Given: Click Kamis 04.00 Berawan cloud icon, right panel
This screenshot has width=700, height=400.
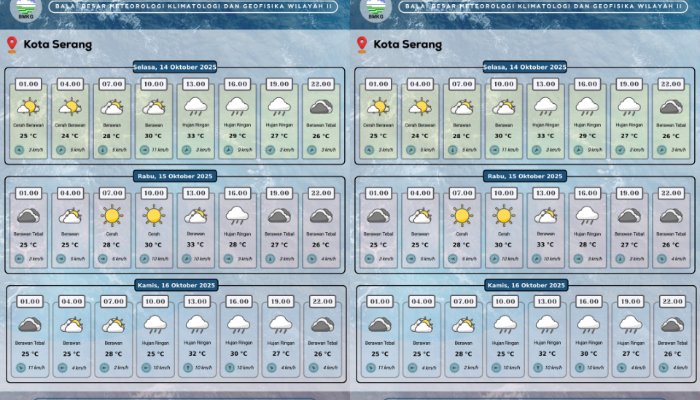Looking at the screenshot, I should 419,324.
